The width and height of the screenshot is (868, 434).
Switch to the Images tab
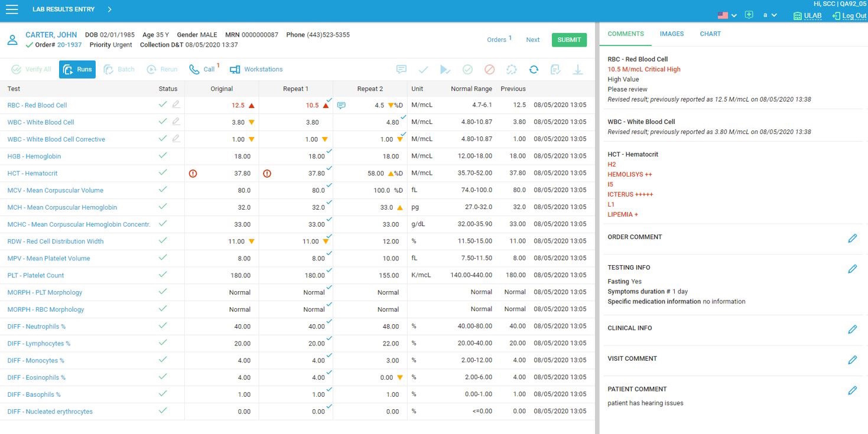(671, 34)
